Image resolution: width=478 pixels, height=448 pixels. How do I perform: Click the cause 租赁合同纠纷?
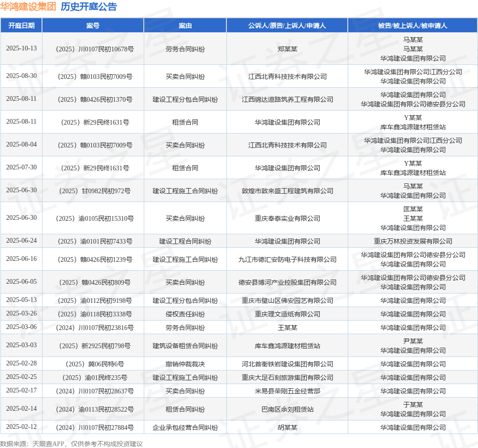[185, 409]
